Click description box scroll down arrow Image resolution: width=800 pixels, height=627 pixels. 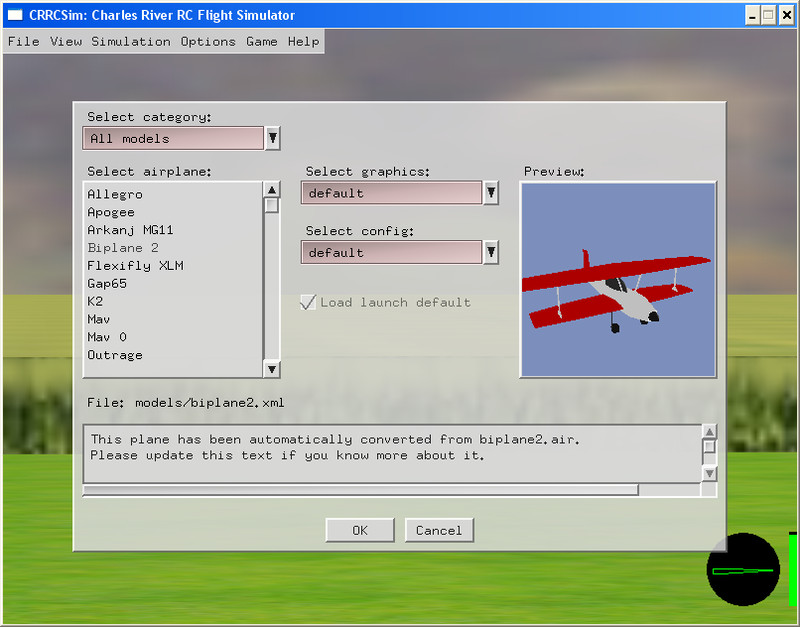tap(709, 473)
